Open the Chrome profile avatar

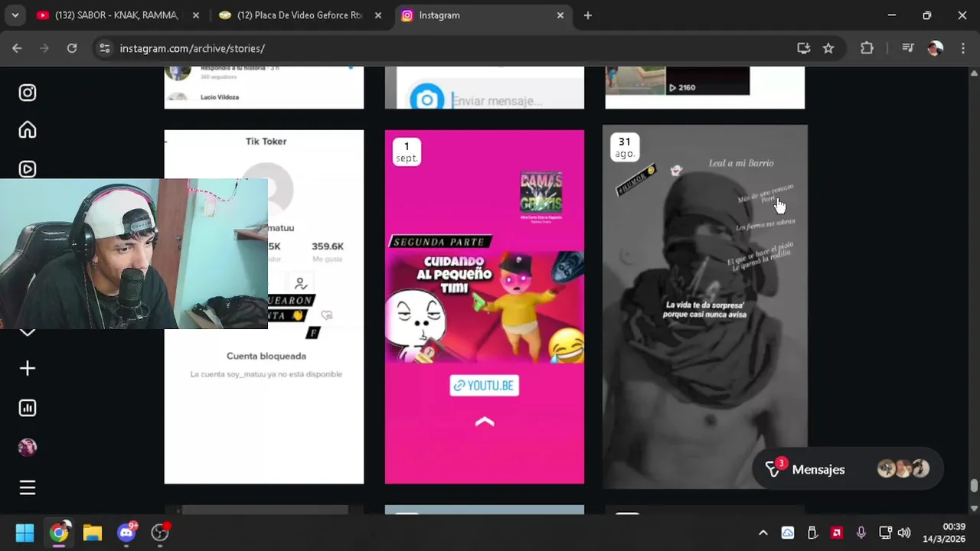pyautogui.click(x=935, y=48)
